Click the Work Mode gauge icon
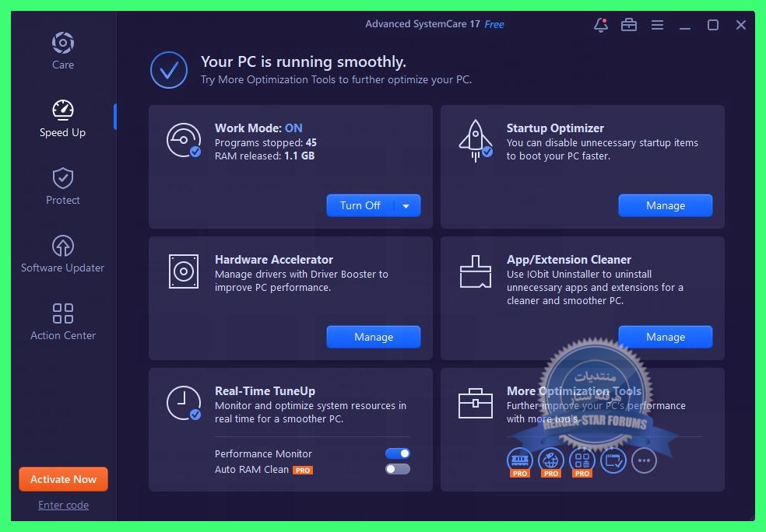Screen dimensions: 766x532 (183, 140)
